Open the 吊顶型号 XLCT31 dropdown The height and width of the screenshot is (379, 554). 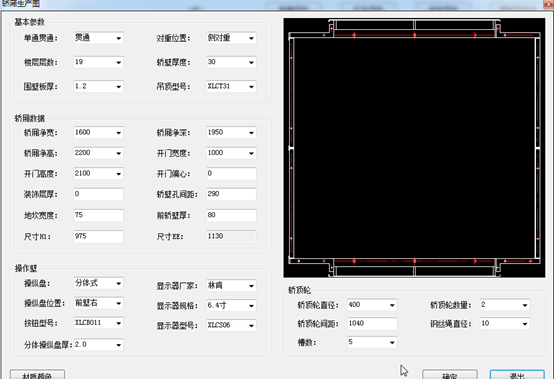click(231, 86)
